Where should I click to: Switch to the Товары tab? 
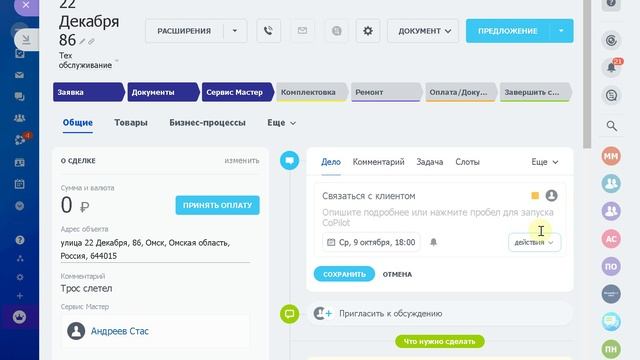pyautogui.click(x=131, y=123)
